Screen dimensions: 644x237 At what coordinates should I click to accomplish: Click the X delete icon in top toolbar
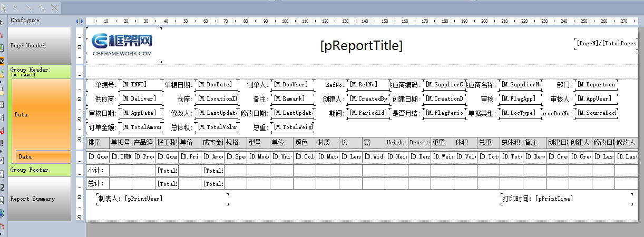click(54, 8)
